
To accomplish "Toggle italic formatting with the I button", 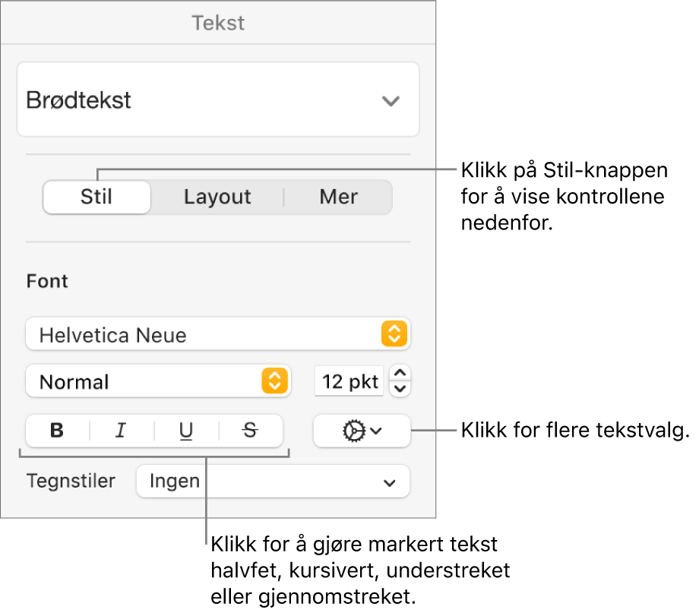I will (x=122, y=431).
